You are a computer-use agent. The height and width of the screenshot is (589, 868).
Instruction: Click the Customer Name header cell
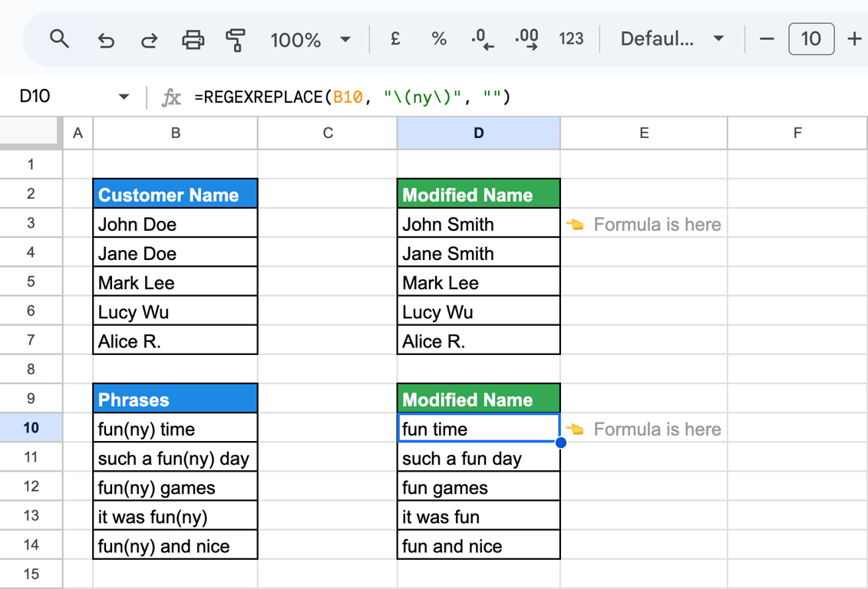point(176,193)
